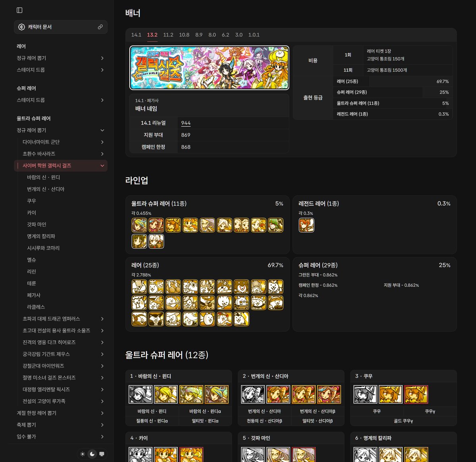Open red-bordered 골드 쿠우γ thumbnail in card 3
The image size is (476, 462).
point(416,394)
